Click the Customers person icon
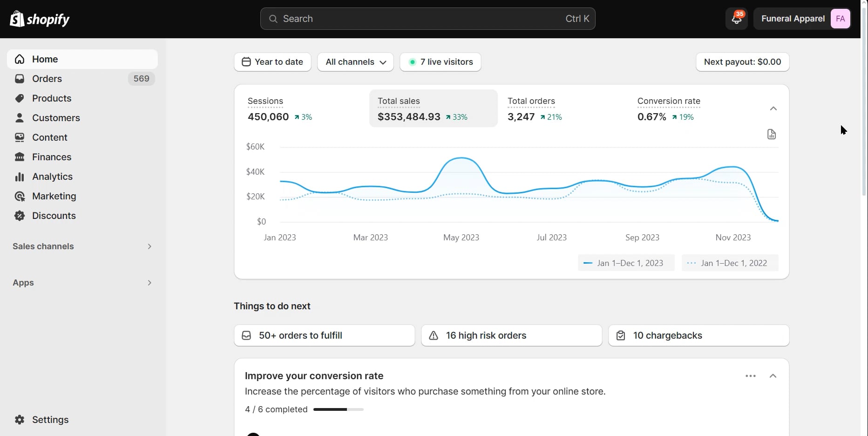Viewport: 868px width, 436px height. point(20,118)
